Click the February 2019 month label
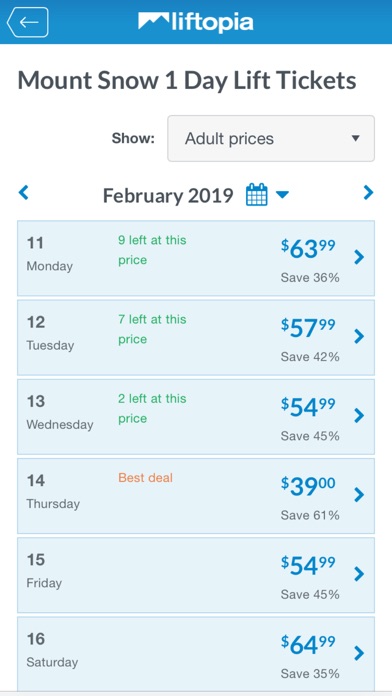Viewport: 392px width, 696px height. click(168, 195)
